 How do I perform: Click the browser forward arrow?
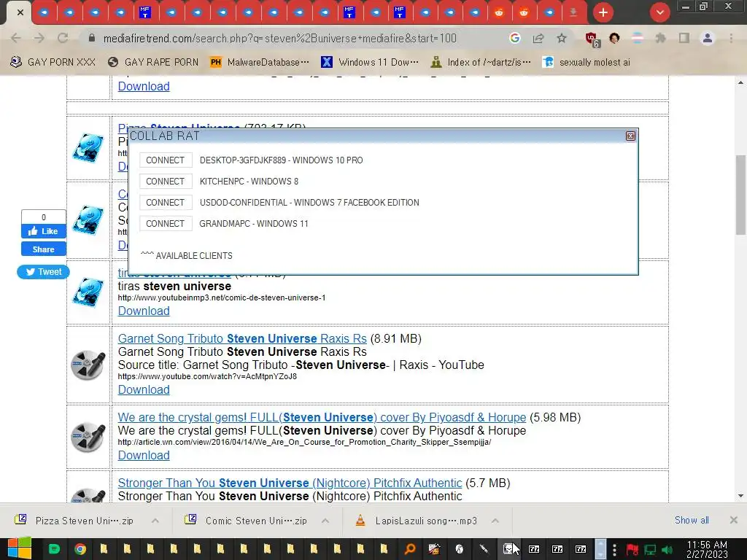[x=39, y=38]
